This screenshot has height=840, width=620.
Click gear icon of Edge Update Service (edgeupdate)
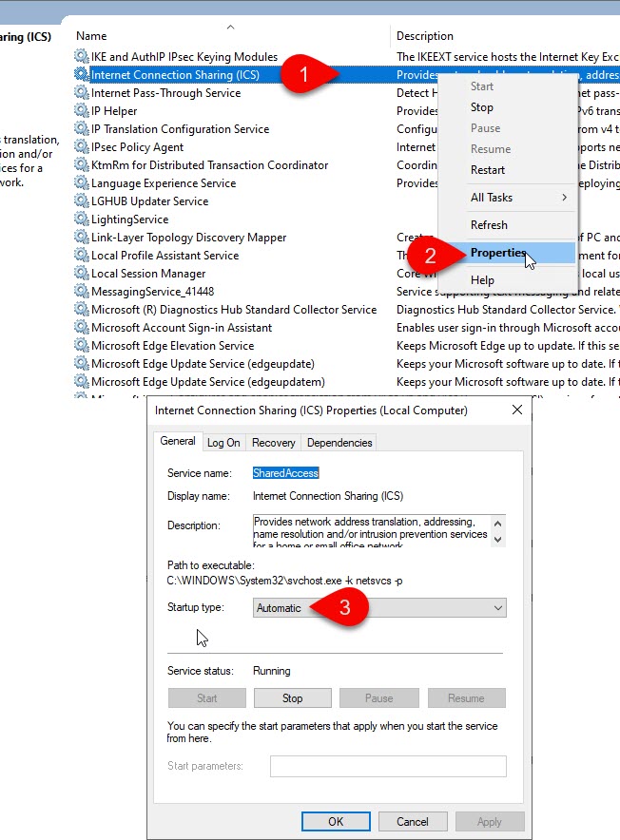[x=82, y=364]
